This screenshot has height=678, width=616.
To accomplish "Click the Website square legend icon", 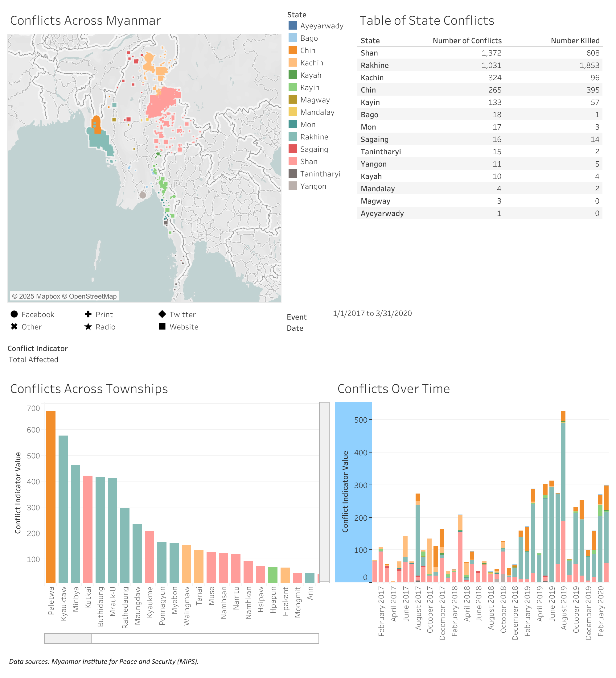I will coord(162,327).
